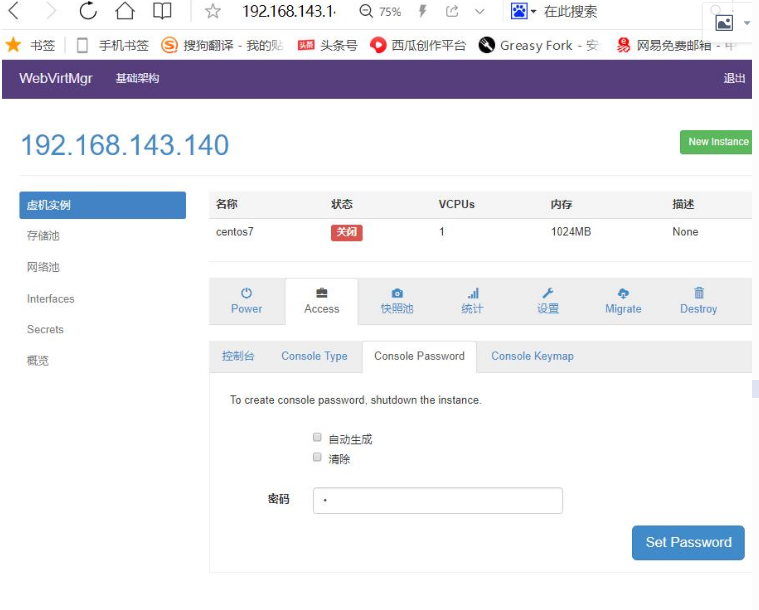Click the 退出 logout link

[x=734, y=78]
